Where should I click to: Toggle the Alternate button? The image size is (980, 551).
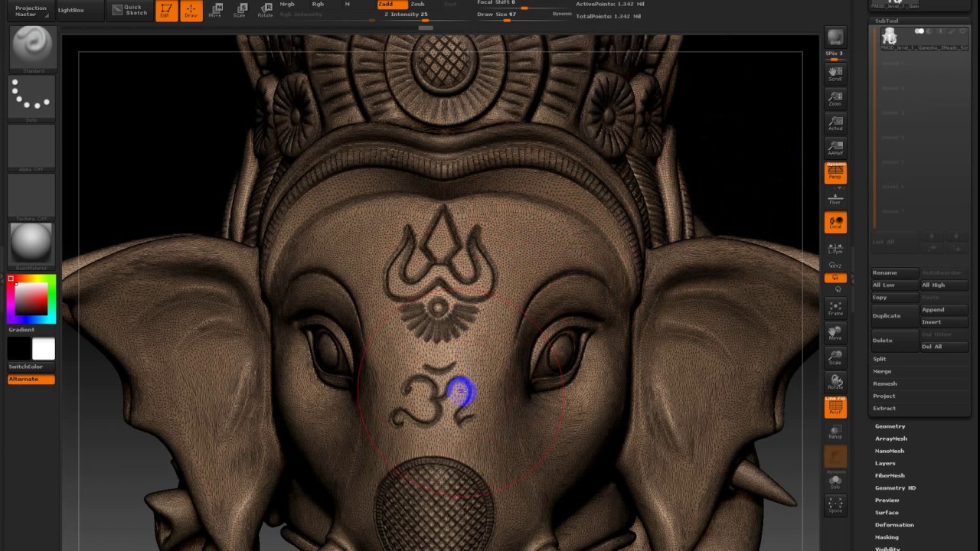coord(31,380)
